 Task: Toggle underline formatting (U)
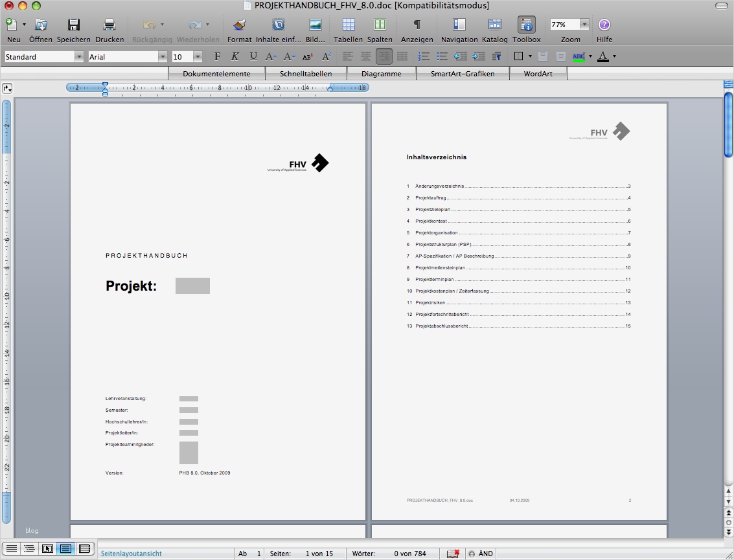253,56
